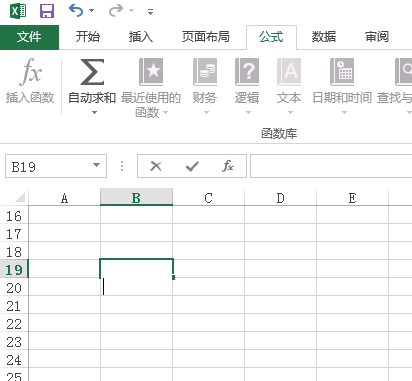The width and height of the screenshot is (412, 381).
Task: Open 最近使用的函数 menu
Action: [151, 87]
